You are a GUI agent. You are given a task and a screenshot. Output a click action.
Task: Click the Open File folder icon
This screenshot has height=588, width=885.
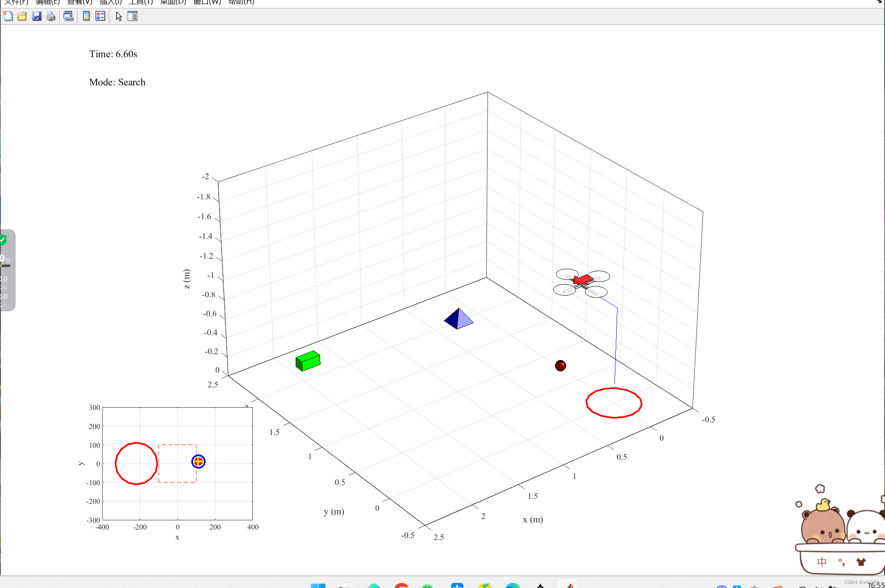pos(22,16)
